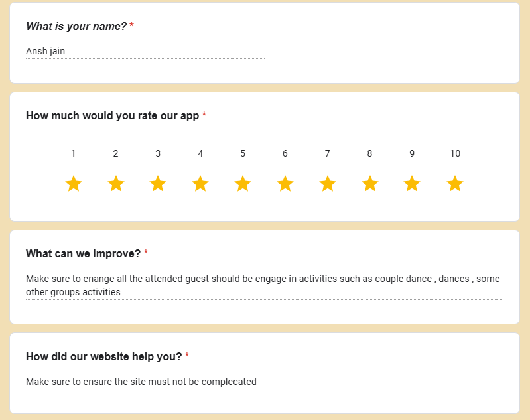Pick the fifth rating star

pyautogui.click(x=243, y=184)
